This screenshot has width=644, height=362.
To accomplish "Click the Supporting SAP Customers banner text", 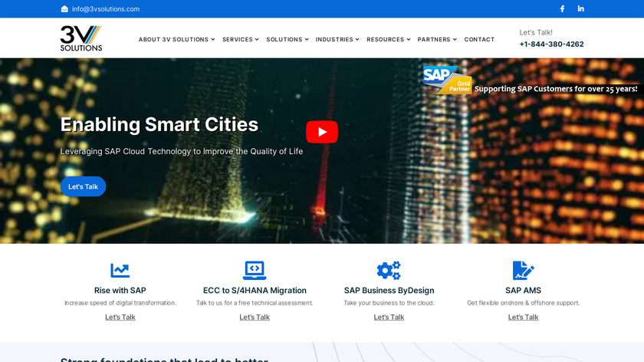I will pyautogui.click(x=556, y=89).
